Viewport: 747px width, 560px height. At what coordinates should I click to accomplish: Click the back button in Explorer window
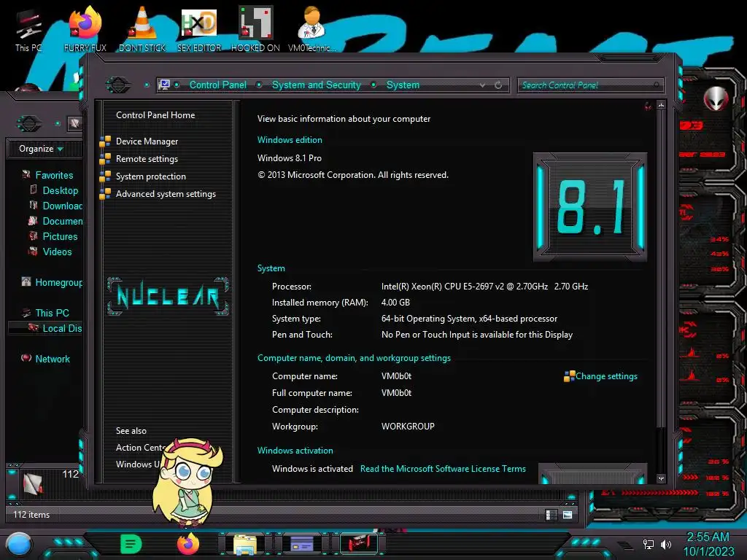(29, 124)
